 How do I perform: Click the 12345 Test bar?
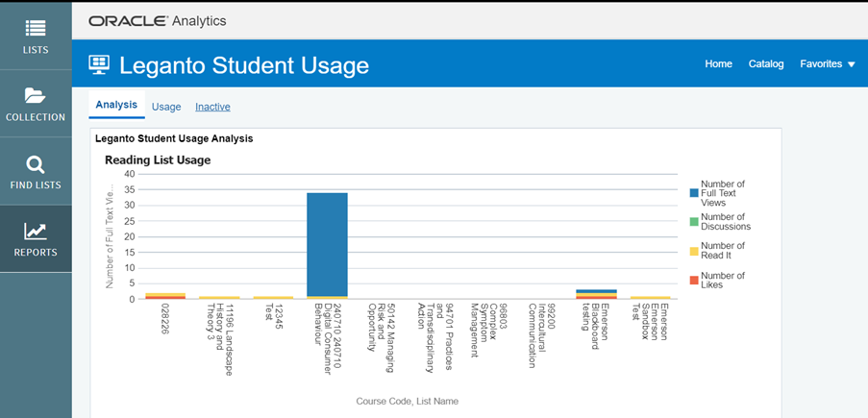point(273,297)
